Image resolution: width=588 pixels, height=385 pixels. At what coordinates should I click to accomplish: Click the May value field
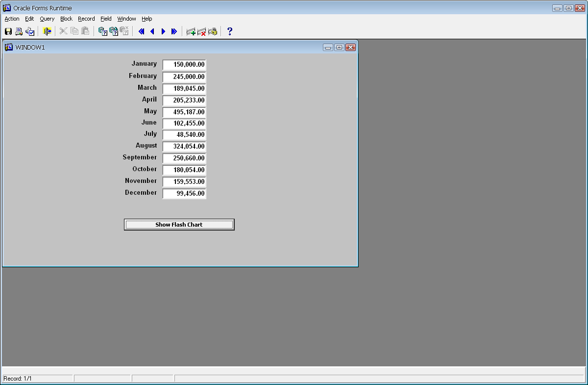[x=184, y=112]
